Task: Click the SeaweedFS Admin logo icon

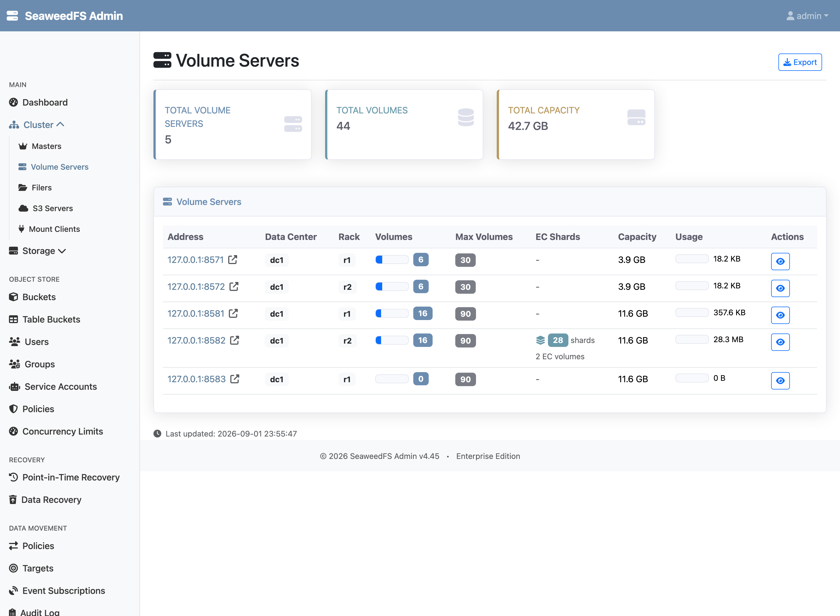Action: tap(12, 16)
